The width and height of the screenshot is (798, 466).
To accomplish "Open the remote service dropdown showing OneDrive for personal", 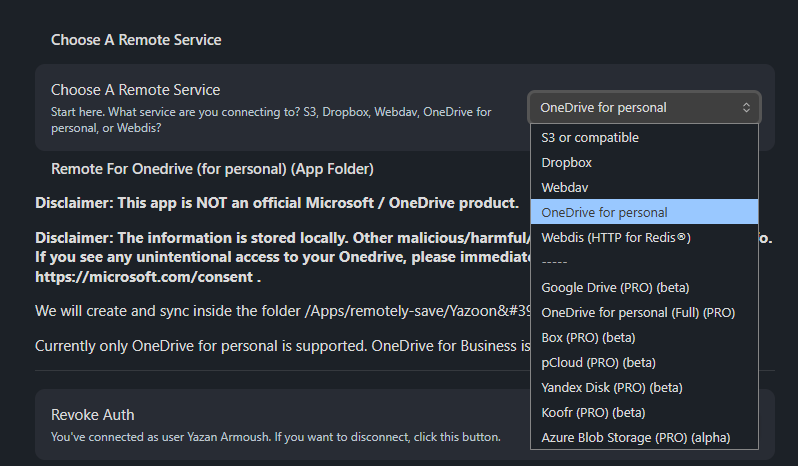I will pyautogui.click(x=644, y=107).
